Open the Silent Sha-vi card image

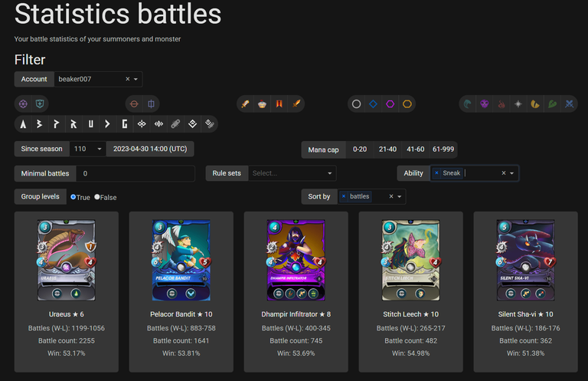point(525,260)
